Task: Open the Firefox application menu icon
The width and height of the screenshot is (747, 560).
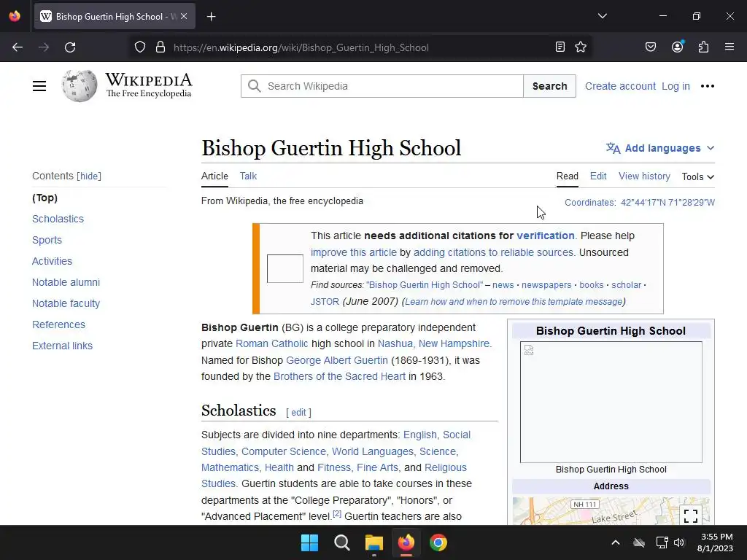Action: point(729,47)
